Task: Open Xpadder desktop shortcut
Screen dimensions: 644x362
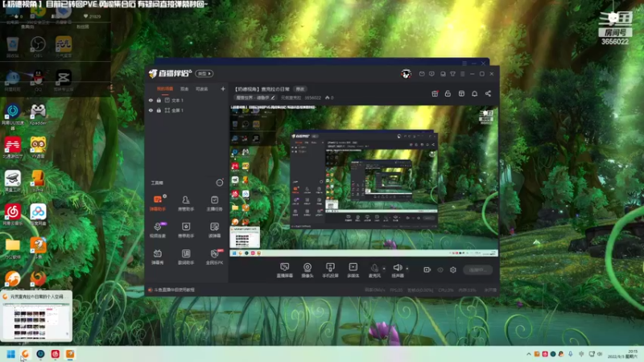Action: pyautogui.click(x=38, y=114)
